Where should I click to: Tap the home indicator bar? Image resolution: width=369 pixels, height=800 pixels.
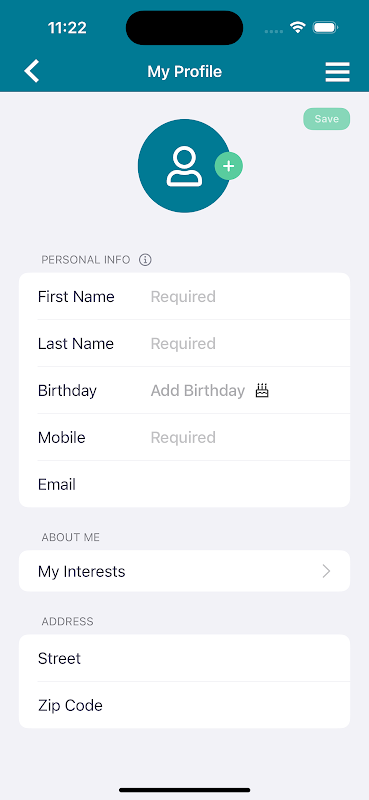[184, 790]
